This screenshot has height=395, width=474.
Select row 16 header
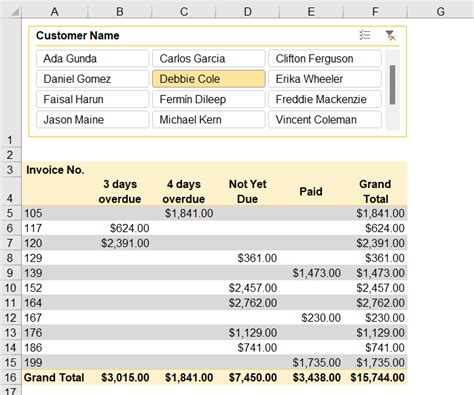pos(10,377)
